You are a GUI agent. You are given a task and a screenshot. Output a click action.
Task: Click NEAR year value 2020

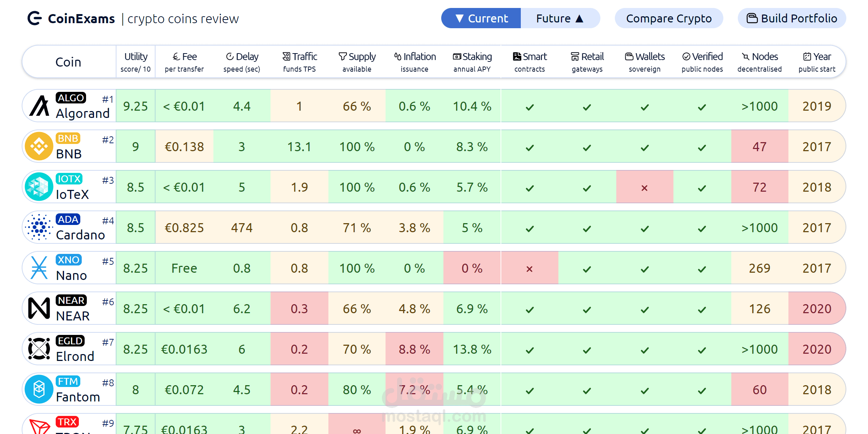817,309
